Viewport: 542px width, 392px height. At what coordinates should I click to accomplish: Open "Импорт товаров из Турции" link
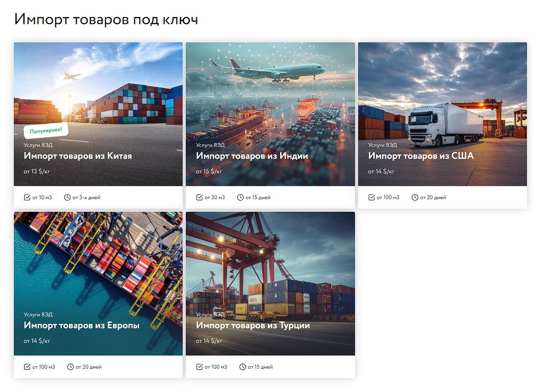click(x=253, y=325)
